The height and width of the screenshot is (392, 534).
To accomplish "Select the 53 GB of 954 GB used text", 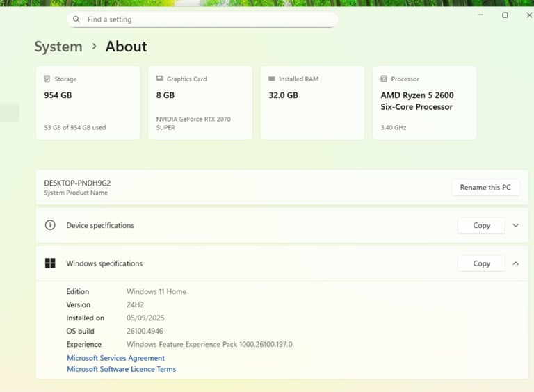I will tap(75, 128).
